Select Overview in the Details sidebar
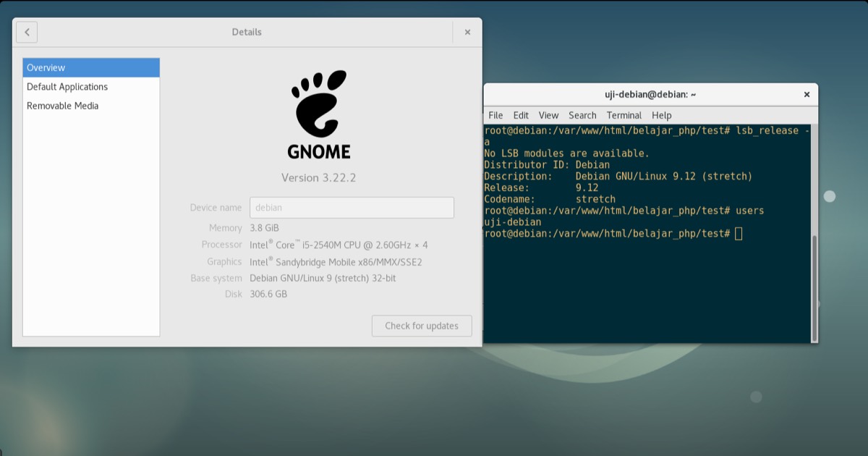Viewport: 868px width, 456px height. click(91, 67)
